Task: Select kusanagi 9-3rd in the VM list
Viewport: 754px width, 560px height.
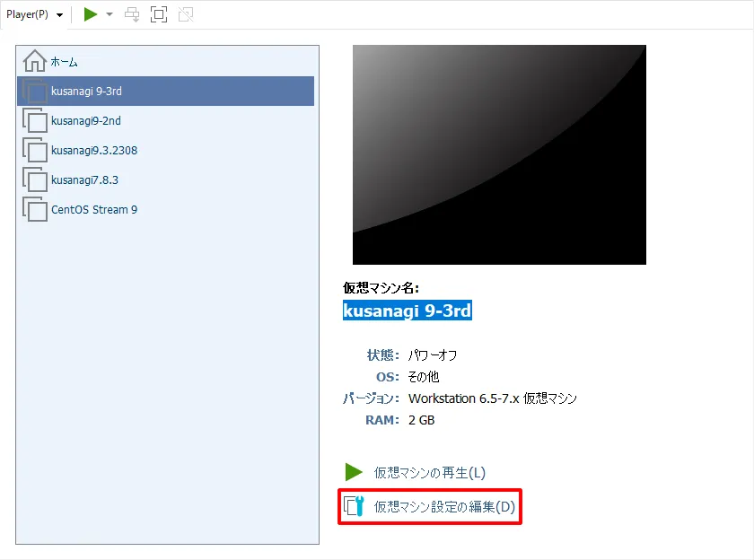Action: coord(165,91)
